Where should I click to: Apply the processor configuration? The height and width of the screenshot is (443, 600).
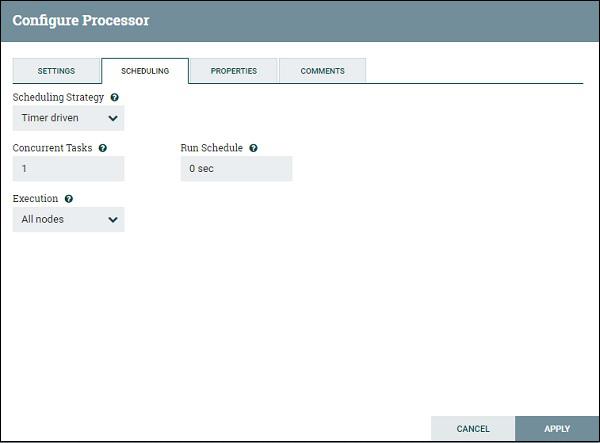(557, 428)
